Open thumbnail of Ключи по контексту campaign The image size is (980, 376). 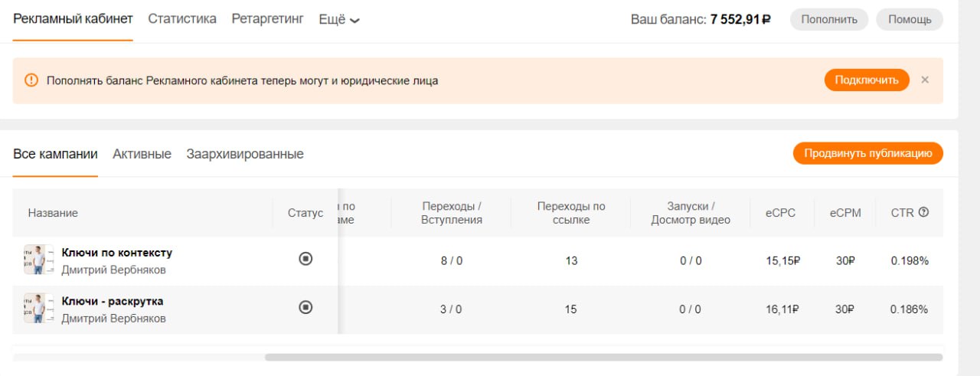point(34,260)
